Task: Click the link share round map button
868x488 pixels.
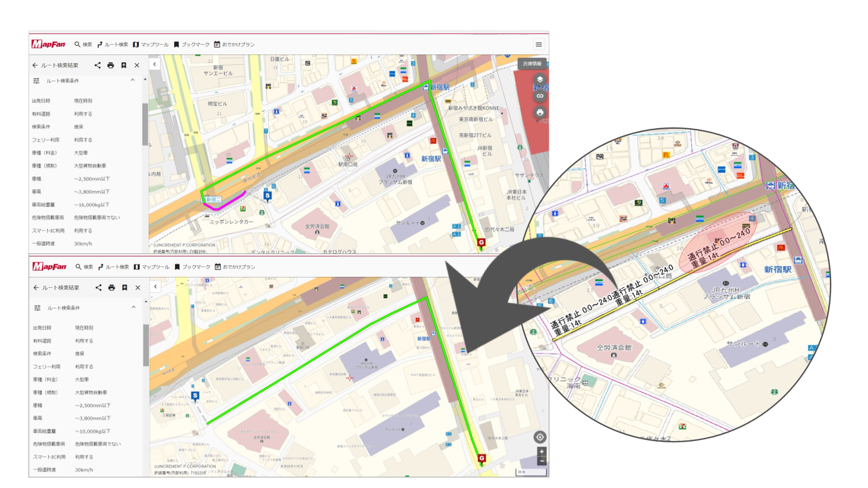Action: (540, 96)
